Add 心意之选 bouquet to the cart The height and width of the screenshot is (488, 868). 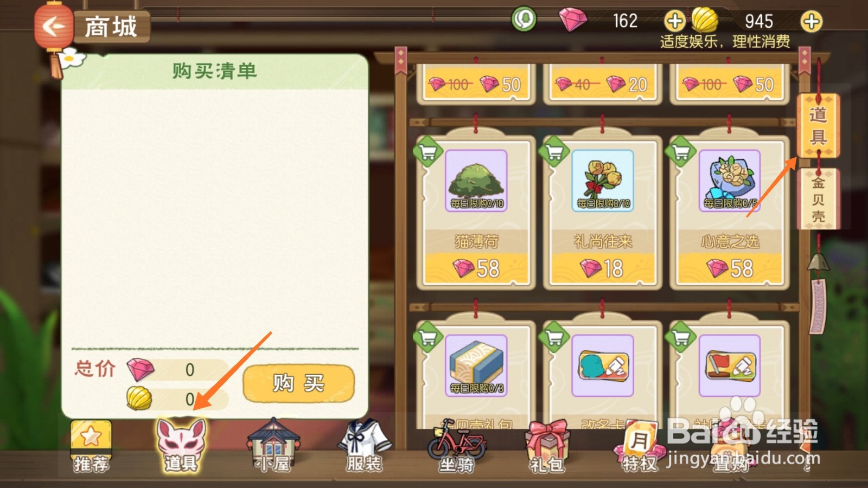(x=681, y=152)
